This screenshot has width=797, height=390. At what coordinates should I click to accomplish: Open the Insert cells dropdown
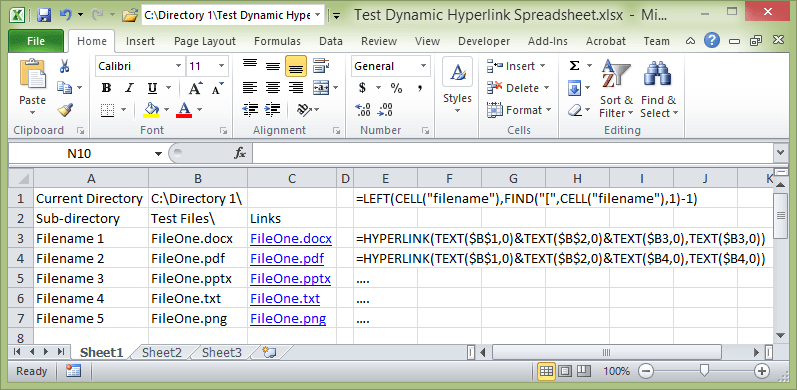(x=542, y=66)
